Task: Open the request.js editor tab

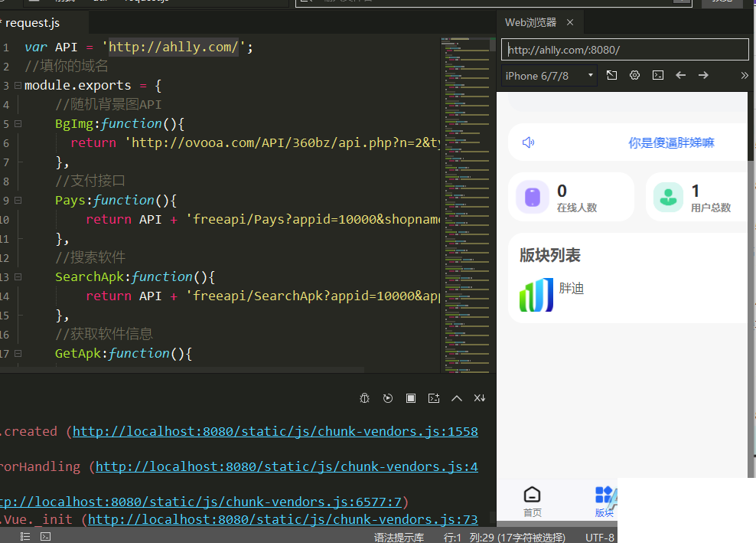Action: [x=33, y=23]
